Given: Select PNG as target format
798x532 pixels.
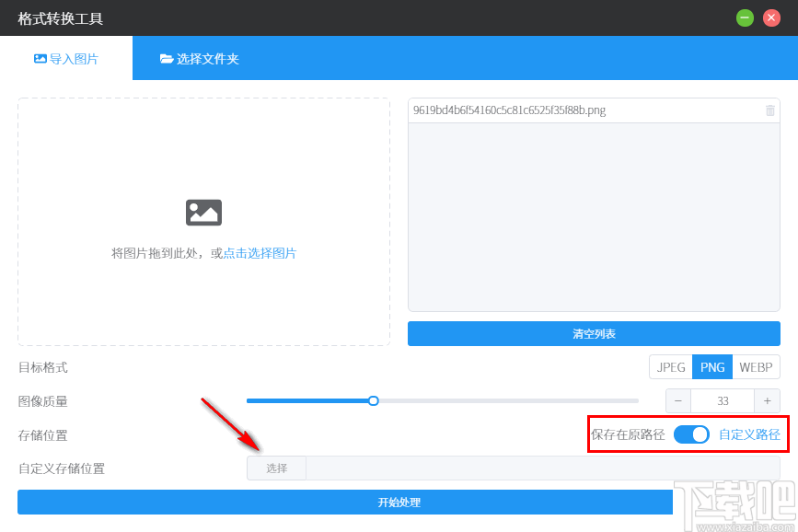Looking at the screenshot, I should click(711, 366).
